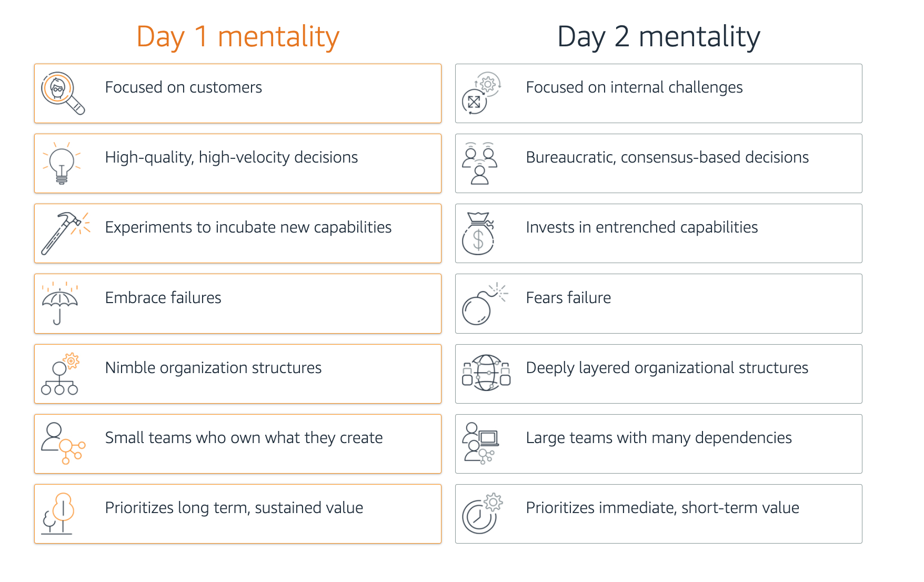Image resolution: width=924 pixels, height=582 pixels.
Task: Click the money bag icon
Action: 478,234
